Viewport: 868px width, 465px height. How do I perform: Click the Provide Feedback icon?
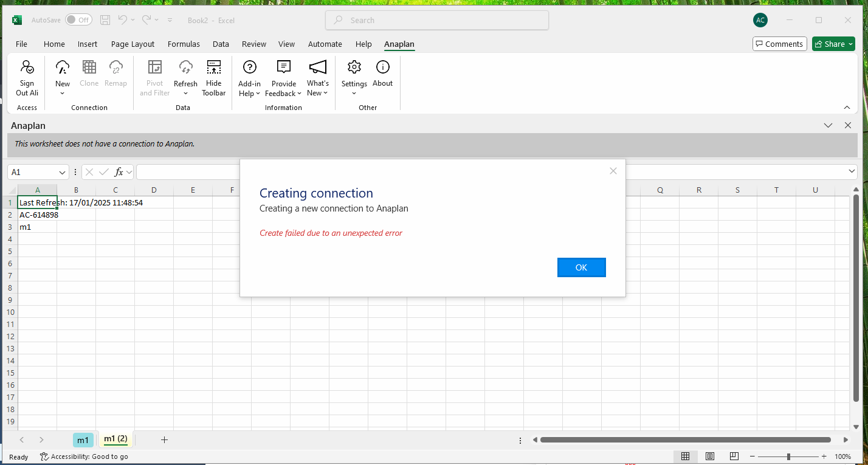[283, 67]
